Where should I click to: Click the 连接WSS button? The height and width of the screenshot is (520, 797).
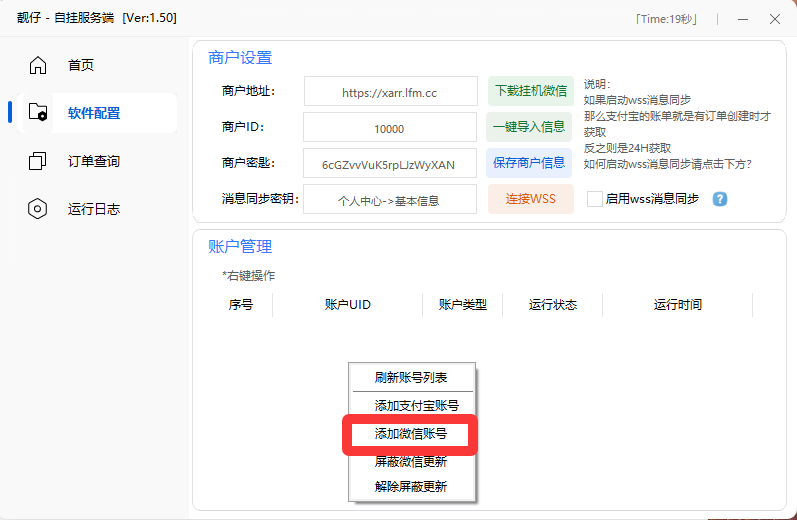click(x=530, y=199)
